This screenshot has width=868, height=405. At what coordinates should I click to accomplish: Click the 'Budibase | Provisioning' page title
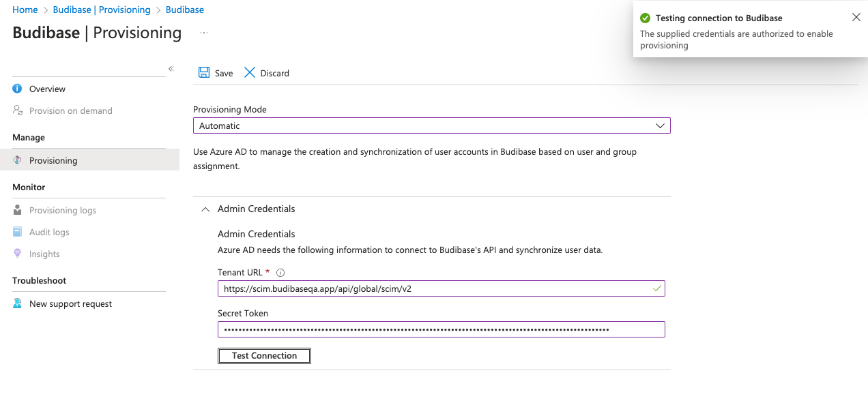click(97, 33)
